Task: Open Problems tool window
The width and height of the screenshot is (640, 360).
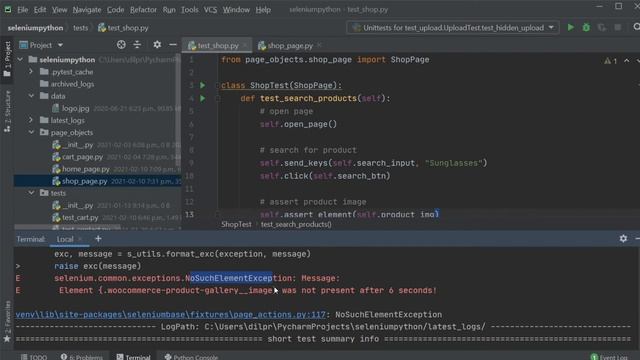Action: tap(82, 357)
